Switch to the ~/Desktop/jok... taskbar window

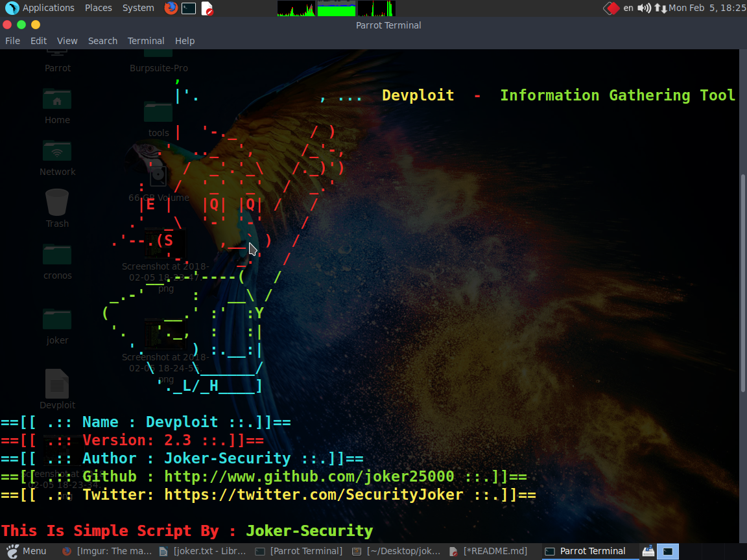396,552
